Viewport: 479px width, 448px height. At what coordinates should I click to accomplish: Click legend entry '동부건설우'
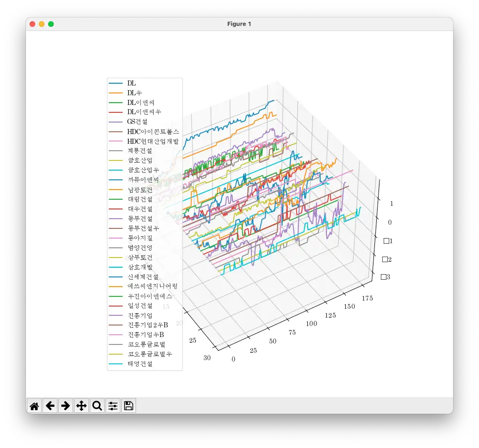coord(143,228)
